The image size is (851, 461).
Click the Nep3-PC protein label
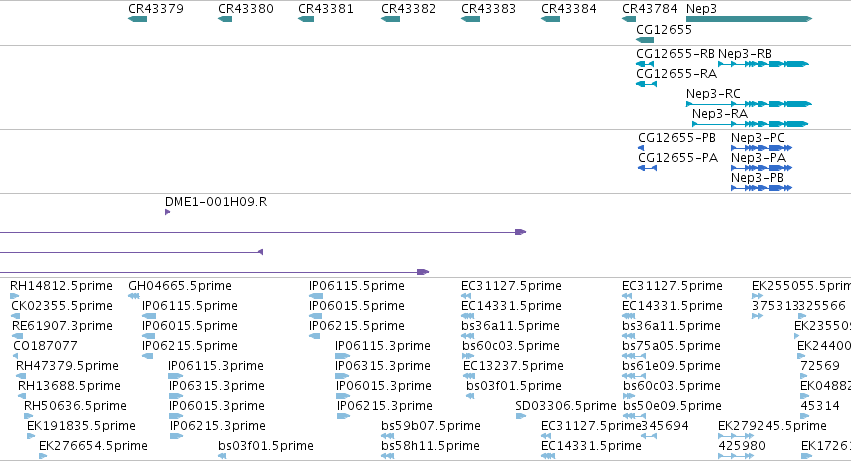758,138
